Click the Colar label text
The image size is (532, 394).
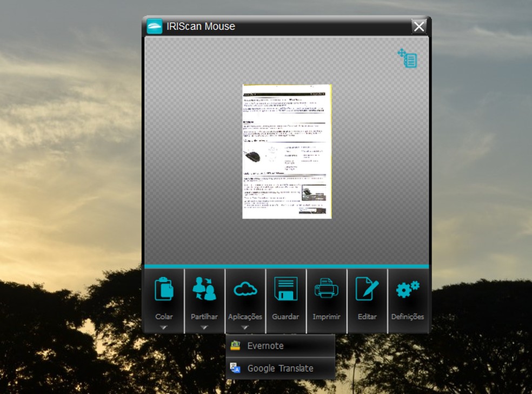coord(164,317)
